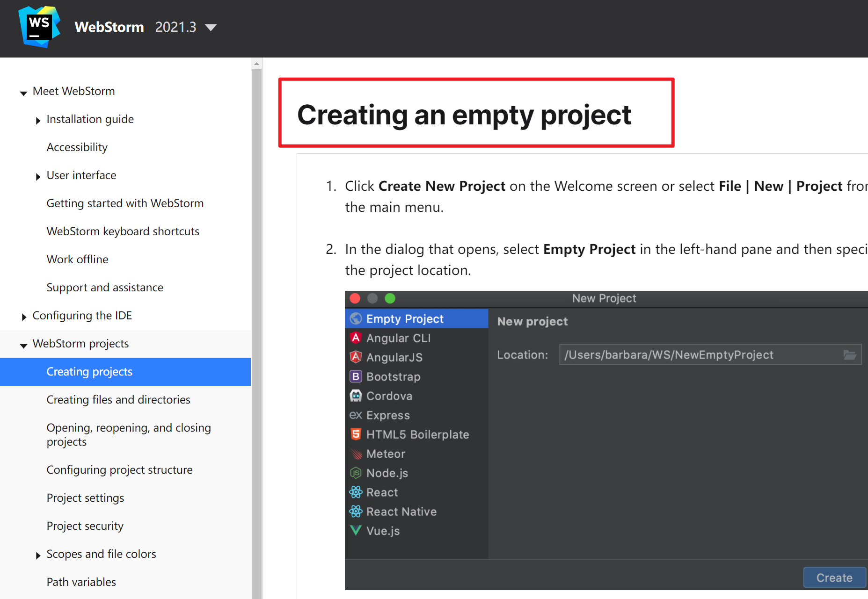Select Empty Project in the list
868x599 pixels.
coord(416,318)
